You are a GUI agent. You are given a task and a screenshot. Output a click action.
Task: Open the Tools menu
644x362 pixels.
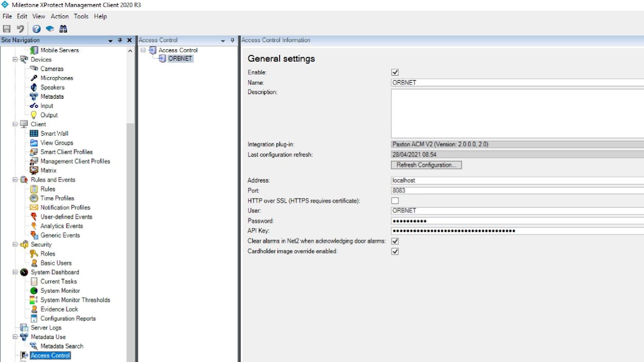click(x=81, y=16)
